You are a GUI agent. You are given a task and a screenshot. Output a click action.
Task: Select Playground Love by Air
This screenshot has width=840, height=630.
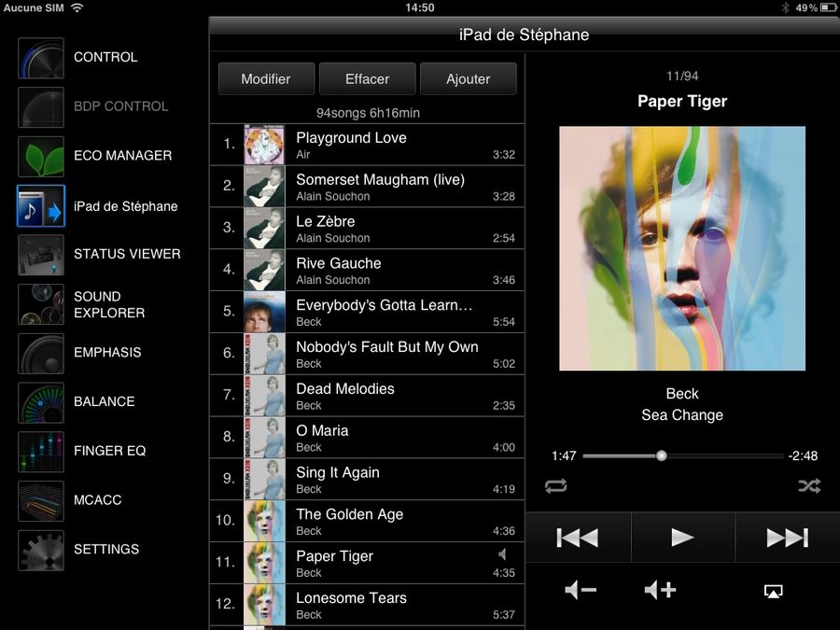pos(367,145)
